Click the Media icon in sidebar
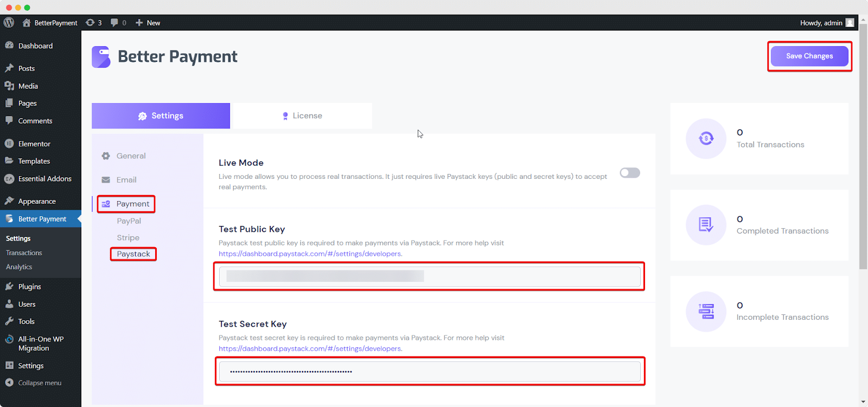This screenshot has height=407, width=868. pyautogui.click(x=9, y=86)
